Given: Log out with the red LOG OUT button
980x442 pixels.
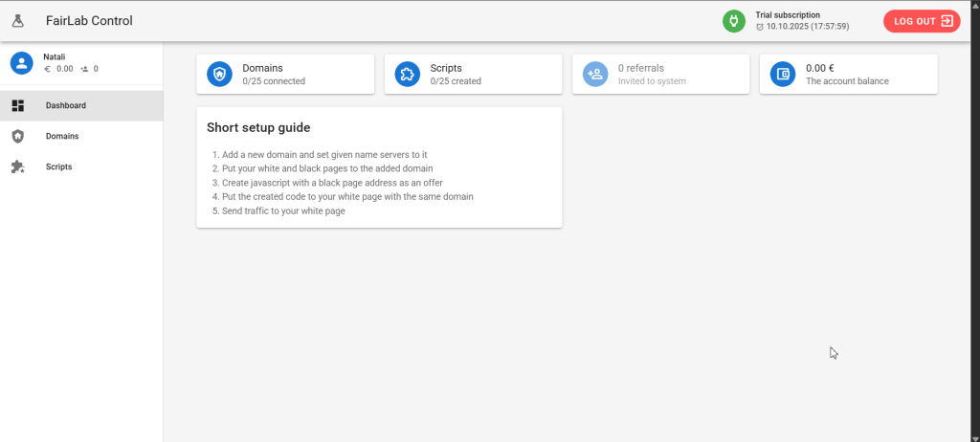Looking at the screenshot, I should pos(922,21).
